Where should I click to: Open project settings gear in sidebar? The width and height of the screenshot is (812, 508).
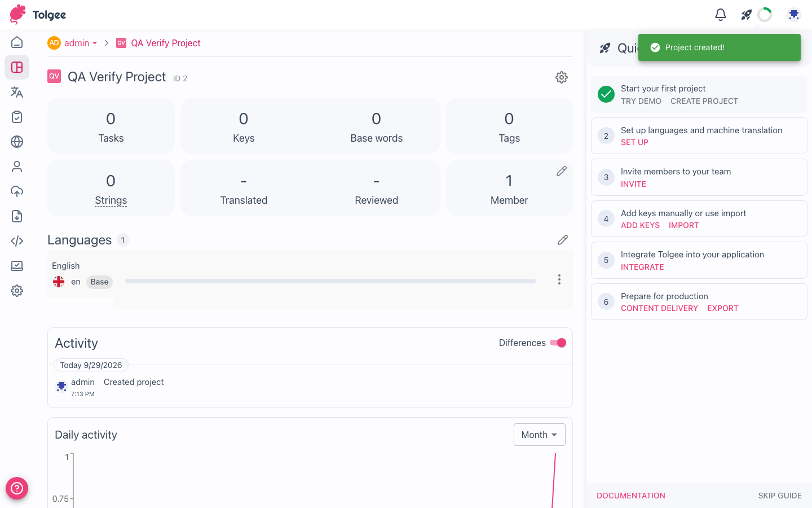(17, 291)
